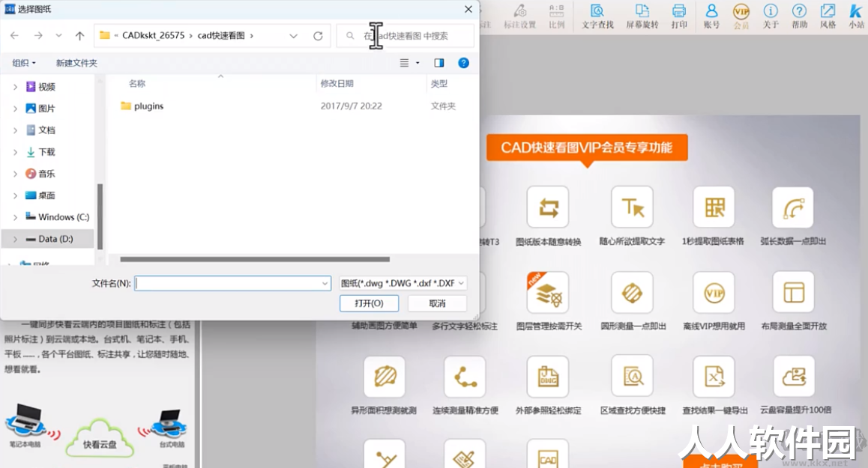The height and width of the screenshot is (468, 868).
Task: Sort by the 类型 column header
Action: (439, 84)
